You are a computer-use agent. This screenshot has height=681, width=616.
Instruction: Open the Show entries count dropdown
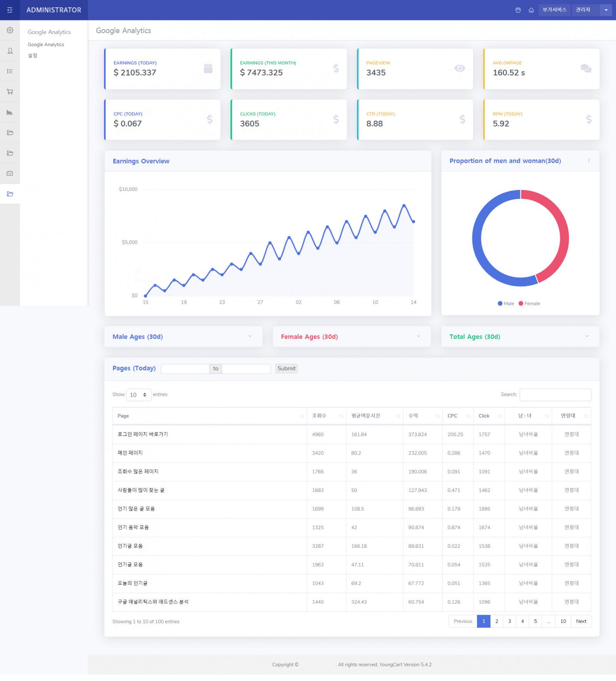tap(139, 395)
